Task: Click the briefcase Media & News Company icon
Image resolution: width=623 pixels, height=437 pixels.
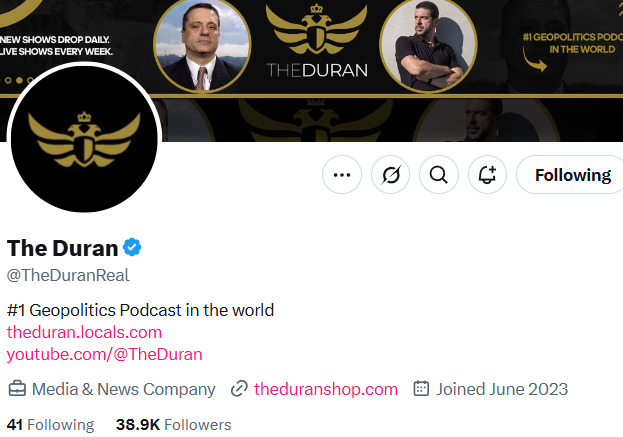Action: click(17, 389)
